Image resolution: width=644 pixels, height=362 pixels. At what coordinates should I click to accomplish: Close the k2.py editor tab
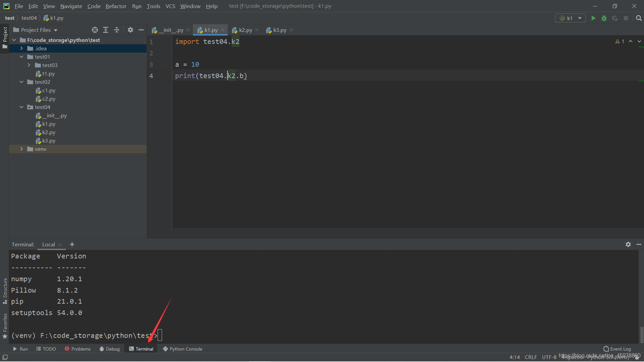[257, 30]
